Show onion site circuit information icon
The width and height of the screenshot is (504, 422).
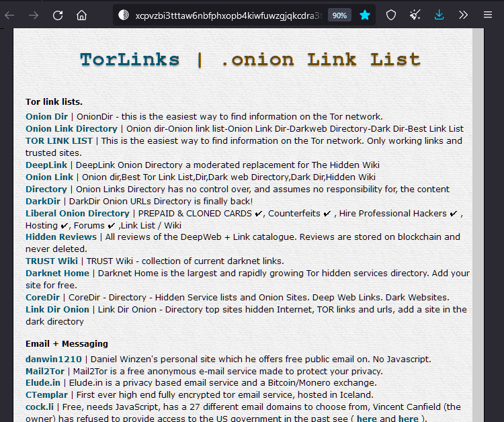pyautogui.click(x=124, y=15)
